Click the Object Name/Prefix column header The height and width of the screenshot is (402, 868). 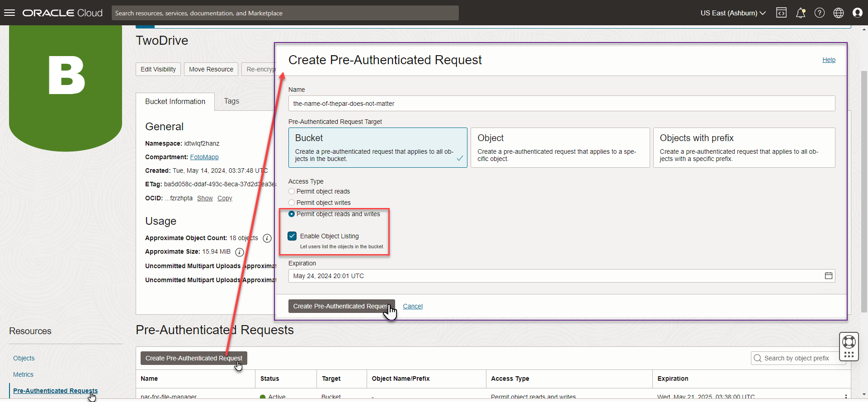click(401, 378)
